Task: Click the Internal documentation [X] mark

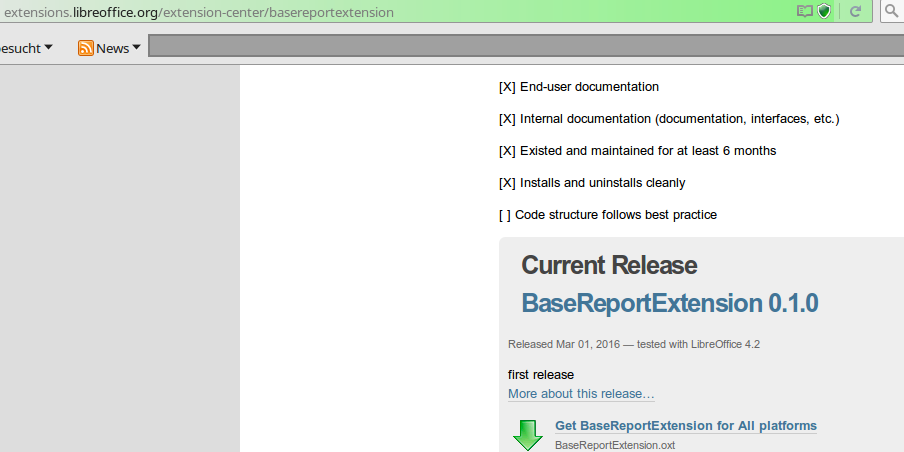Action: pos(507,119)
